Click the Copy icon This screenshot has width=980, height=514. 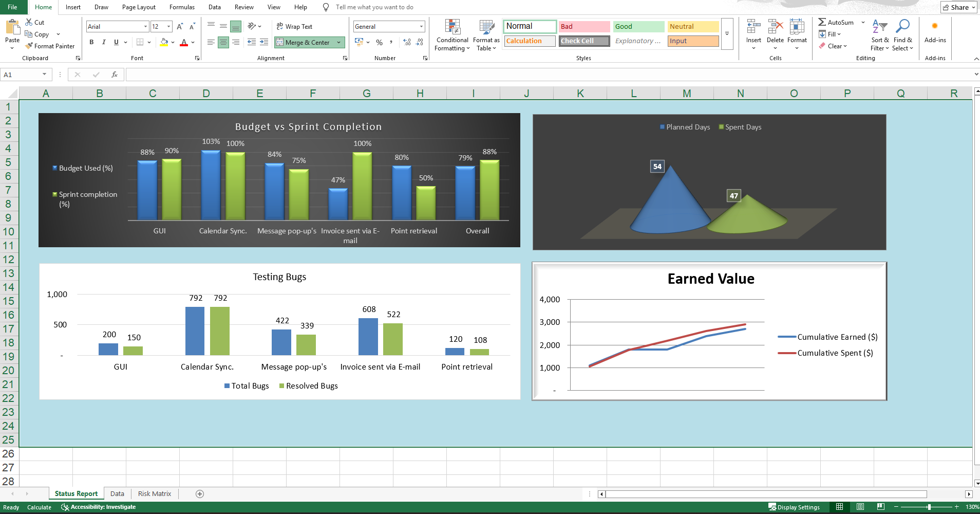(29, 34)
